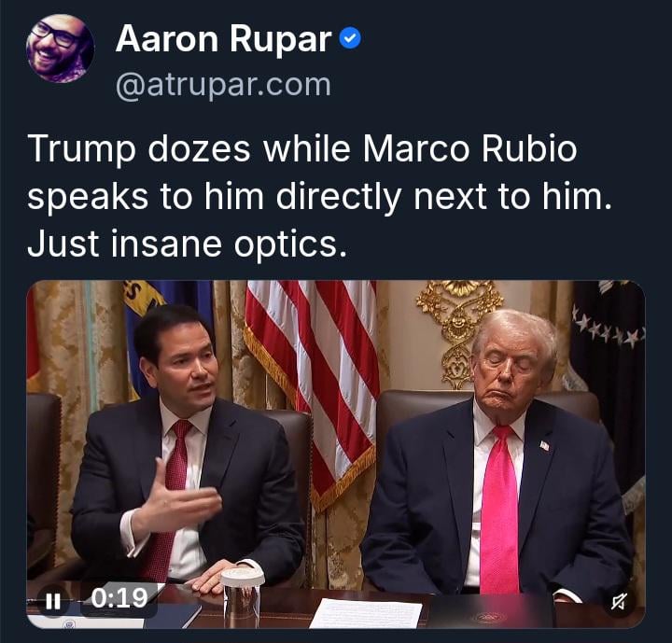Unmute the video using the speaker icon

[619, 601]
